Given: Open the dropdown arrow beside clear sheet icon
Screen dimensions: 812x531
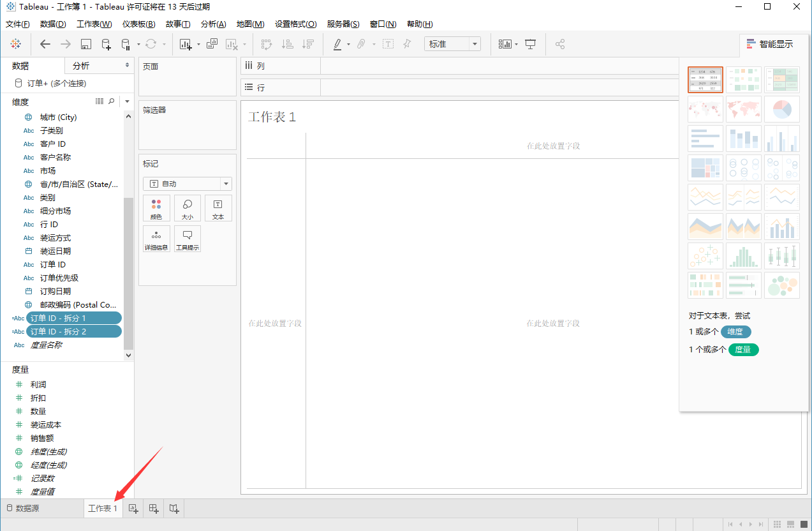Looking at the screenshot, I should point(244,45).
